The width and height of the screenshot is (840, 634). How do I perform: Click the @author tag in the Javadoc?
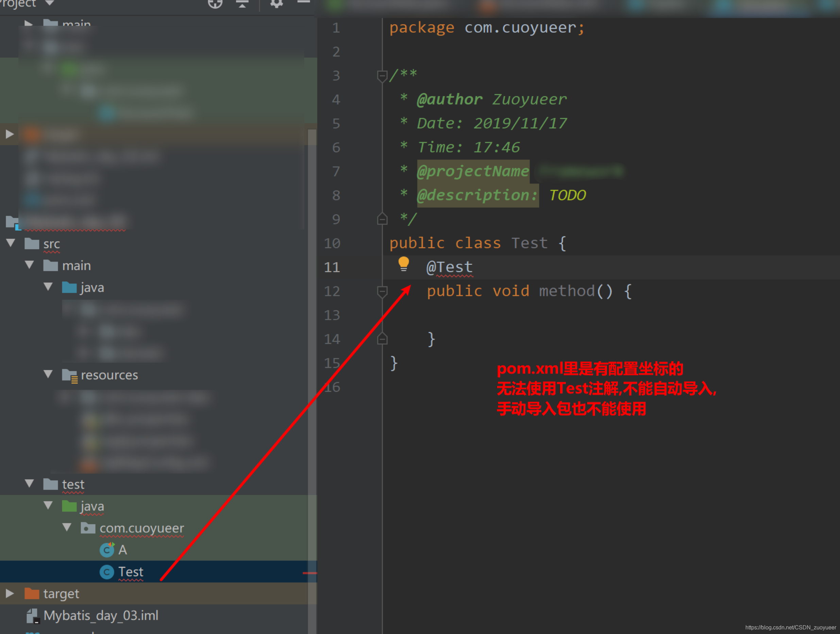450,100
